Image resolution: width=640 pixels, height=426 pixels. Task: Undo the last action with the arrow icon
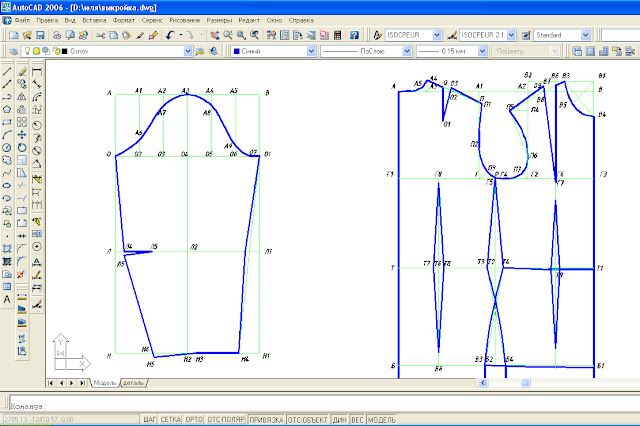[x=170, y=36]
